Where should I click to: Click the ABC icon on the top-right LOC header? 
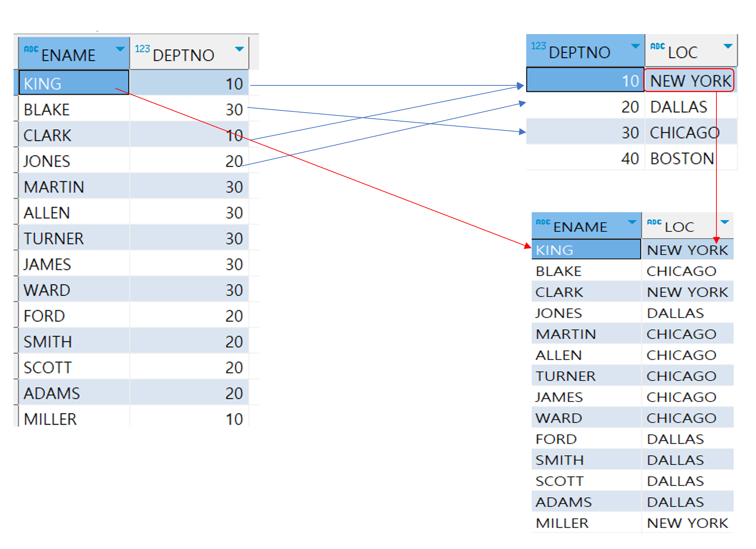(657, 46)
